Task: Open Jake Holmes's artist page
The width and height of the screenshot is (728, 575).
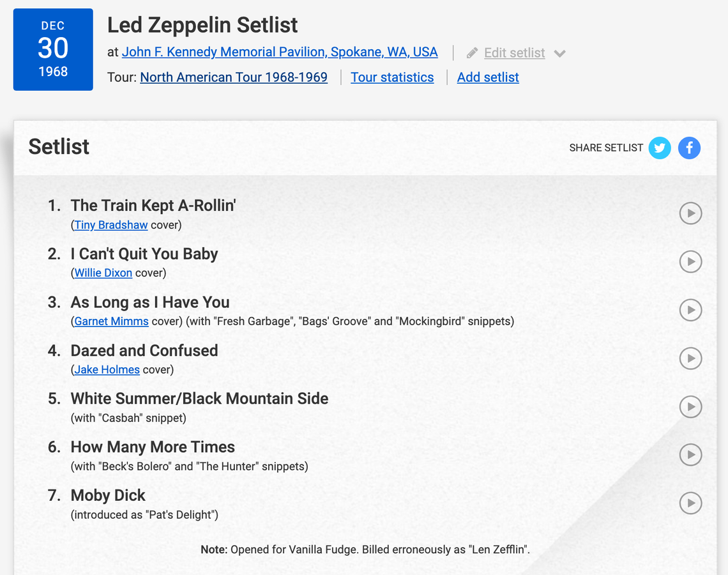Action: [107, 369]
